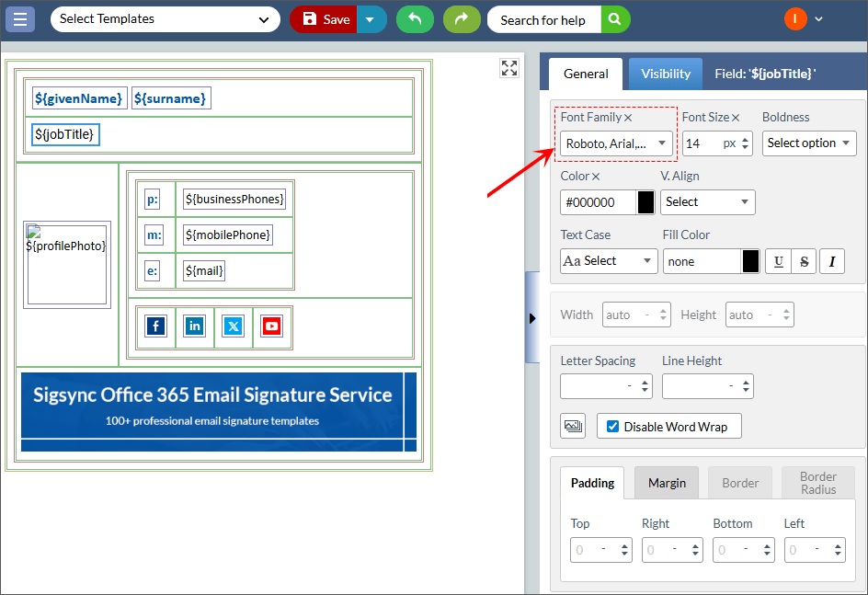Open the background image picker icon

(x=573, y=426)
